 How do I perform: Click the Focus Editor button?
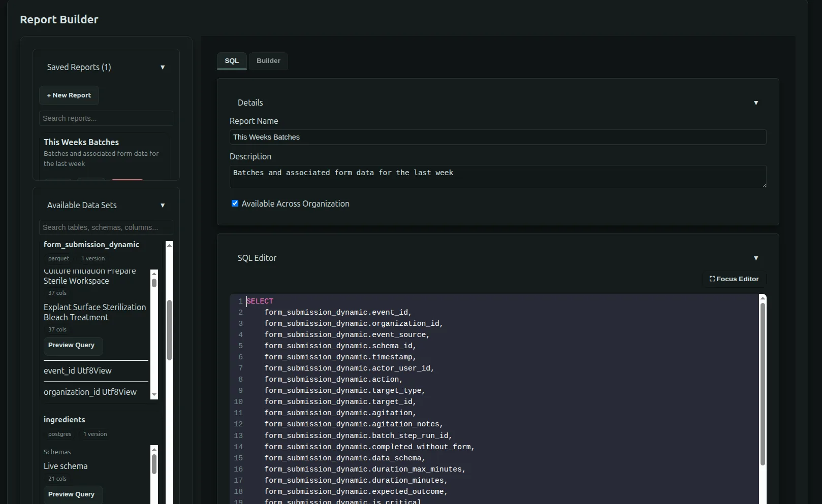tap(734, 279)
